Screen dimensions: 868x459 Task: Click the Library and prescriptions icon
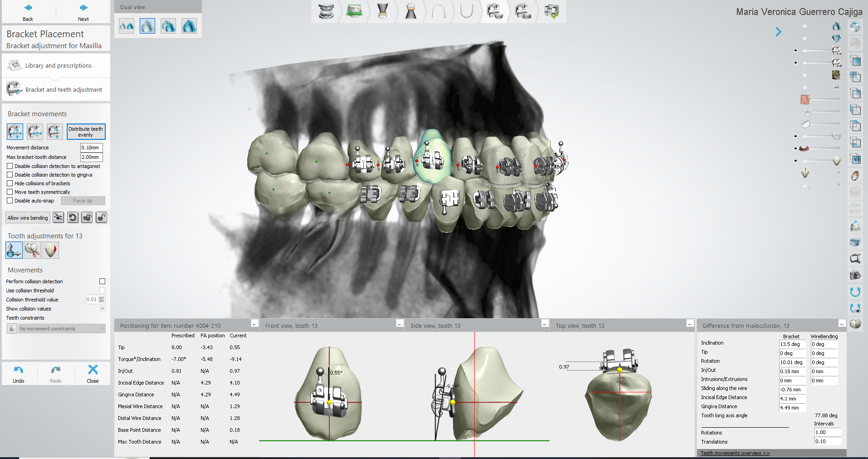(15, 65)
